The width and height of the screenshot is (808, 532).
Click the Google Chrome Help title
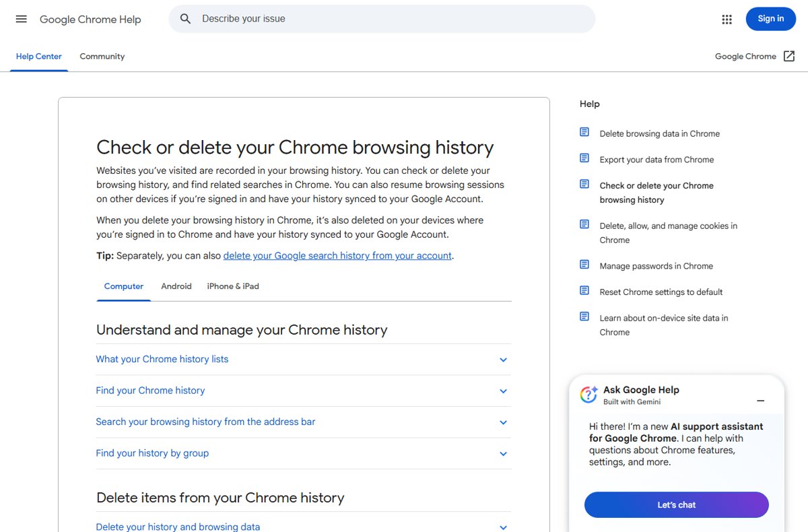(x=90, y=20)
